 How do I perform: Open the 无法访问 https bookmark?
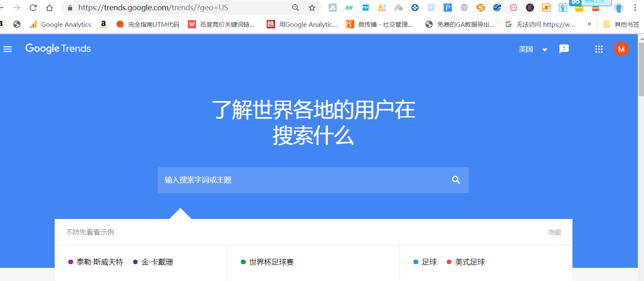[x=540, y=25]
